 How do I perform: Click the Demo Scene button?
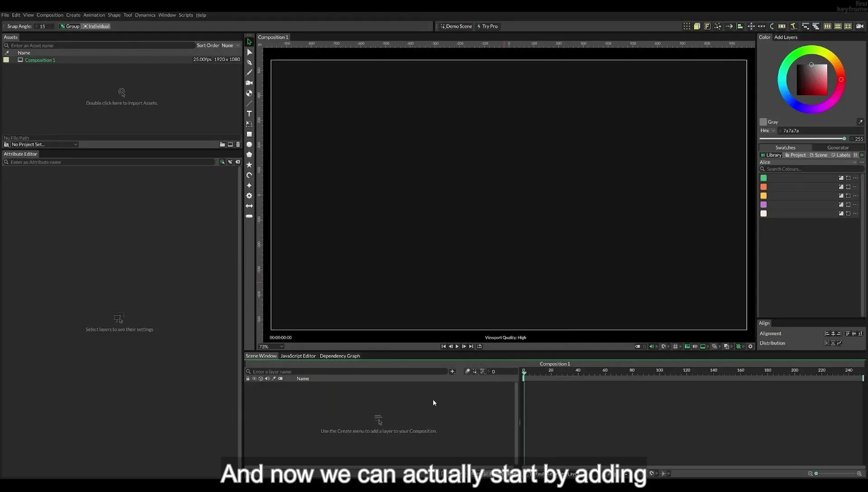[x=456, y=26]
